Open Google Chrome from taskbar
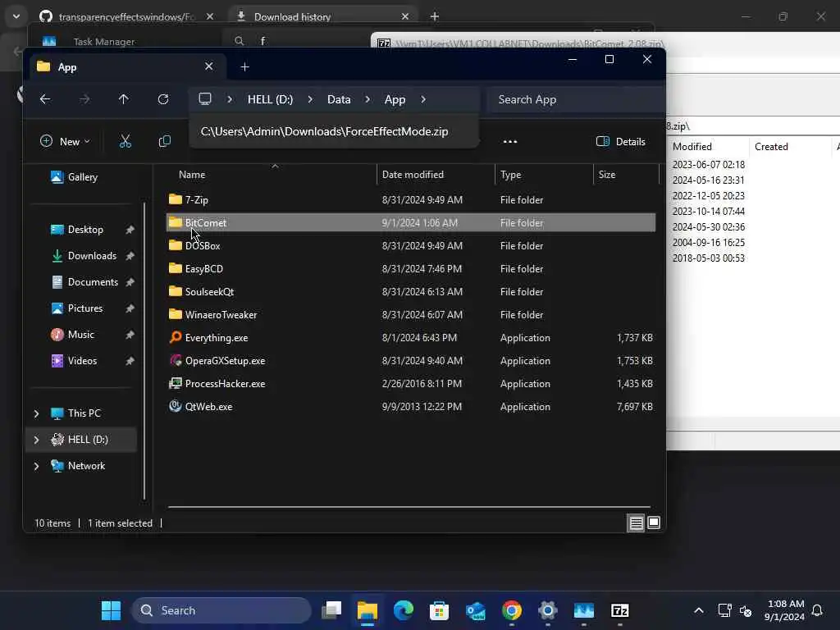Viewport: 840px width, 630px height. 512,610
